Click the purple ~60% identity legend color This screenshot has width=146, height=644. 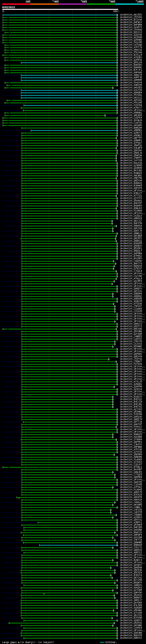tap(73, 4)
